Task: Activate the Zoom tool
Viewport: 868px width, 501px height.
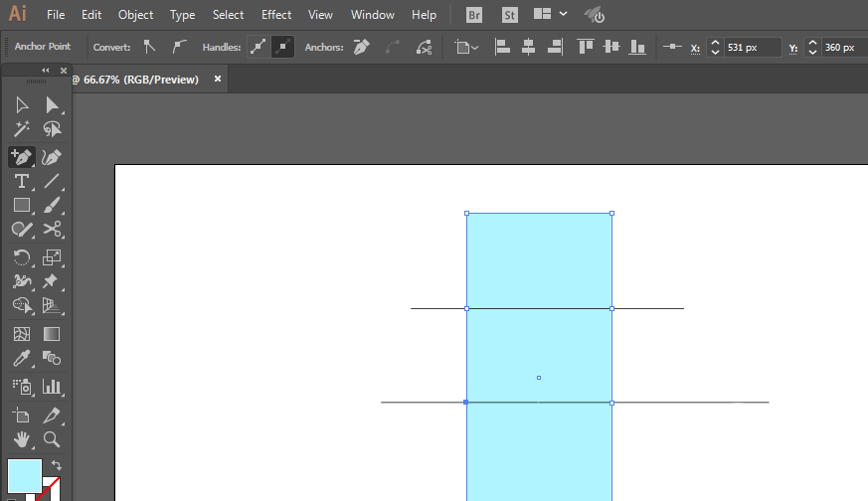Action: point(53,438)
